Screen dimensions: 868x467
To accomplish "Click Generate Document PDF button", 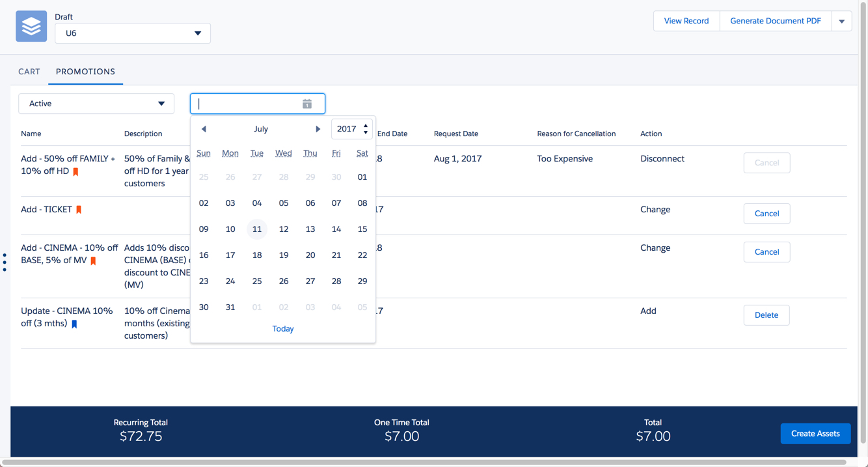I will pos(776,21).
